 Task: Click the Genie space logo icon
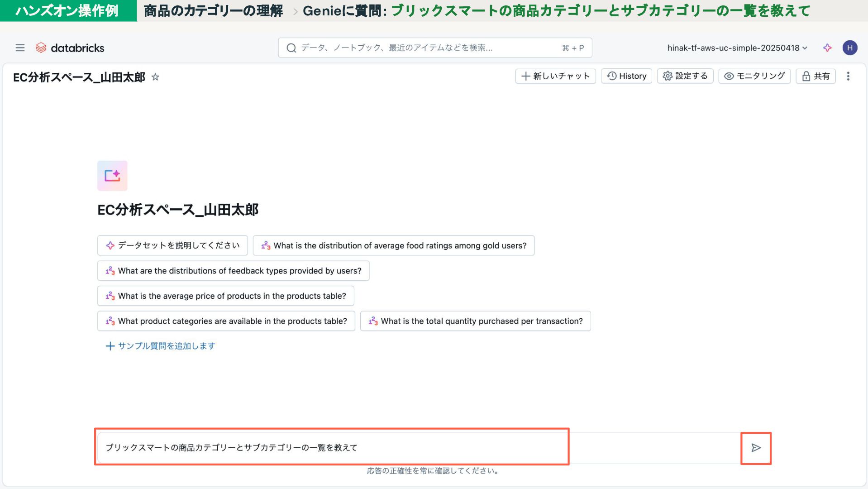[112, 176]
